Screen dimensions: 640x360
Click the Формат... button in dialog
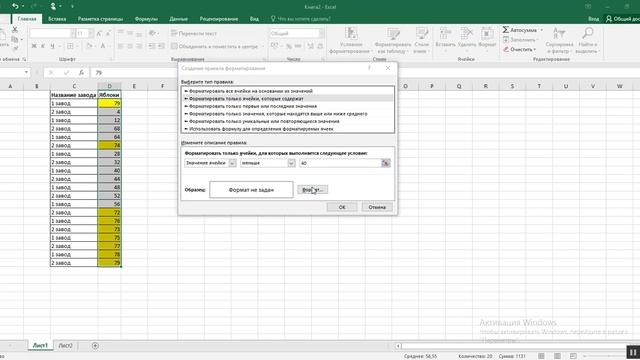[312, 190]
